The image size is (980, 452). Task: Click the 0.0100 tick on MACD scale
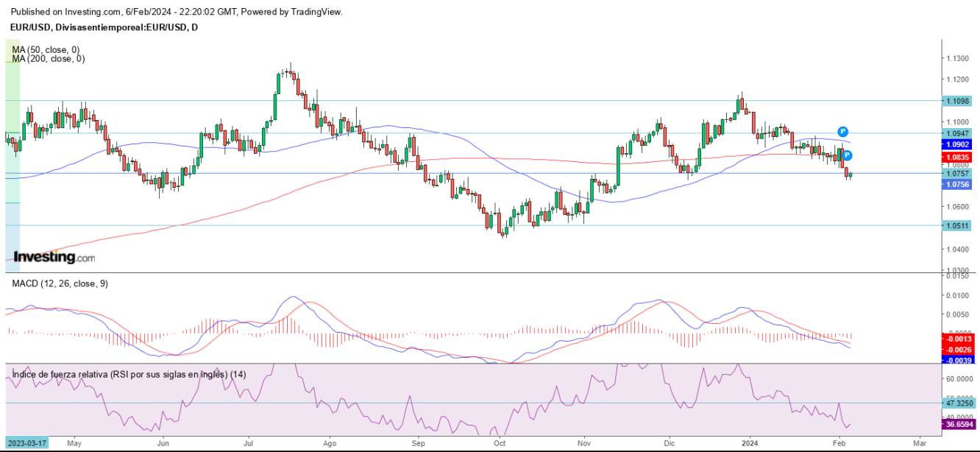[959, 295]
